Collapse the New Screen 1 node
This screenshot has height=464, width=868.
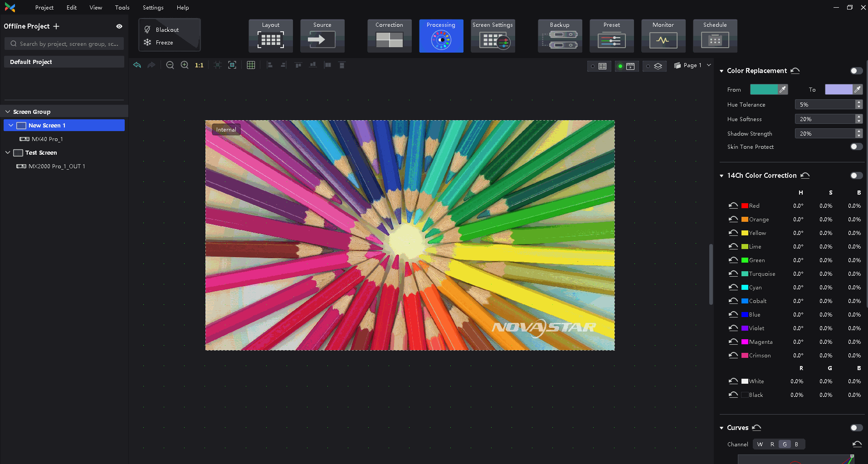[x=11, y=125]
